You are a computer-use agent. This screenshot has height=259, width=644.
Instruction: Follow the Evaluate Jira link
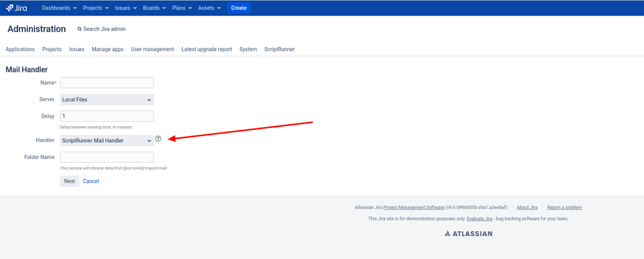click(479, 219)
